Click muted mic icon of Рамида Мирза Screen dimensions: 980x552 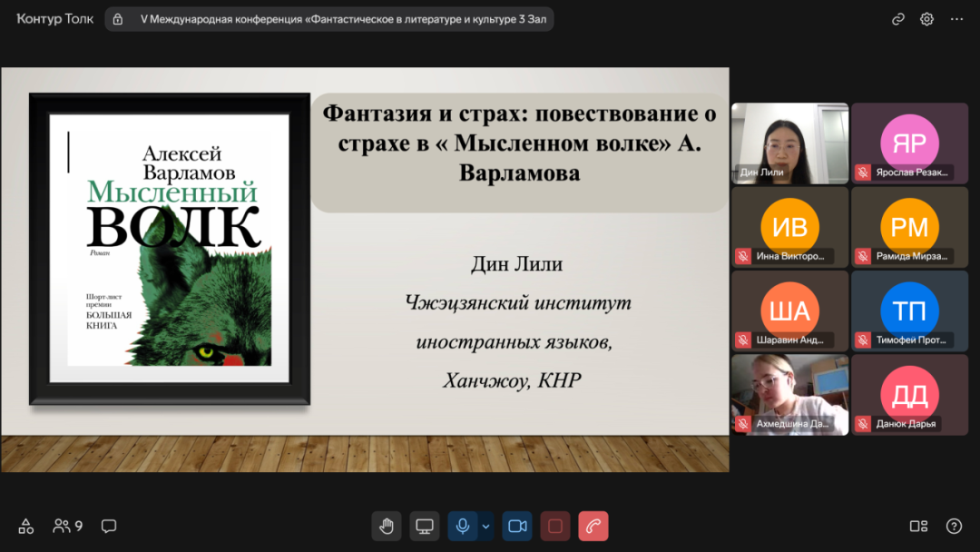pos(863,256)
